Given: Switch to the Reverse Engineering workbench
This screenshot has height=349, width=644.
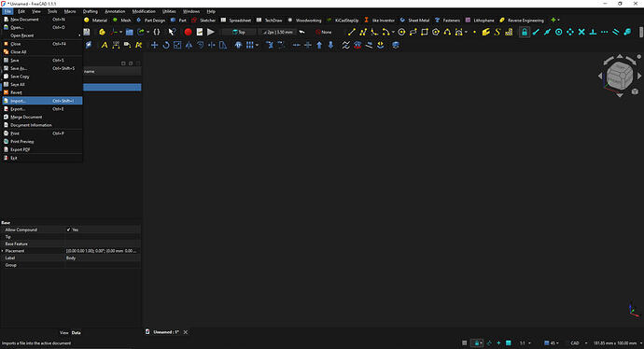Looking at the screenshot, I should point(522,21).
